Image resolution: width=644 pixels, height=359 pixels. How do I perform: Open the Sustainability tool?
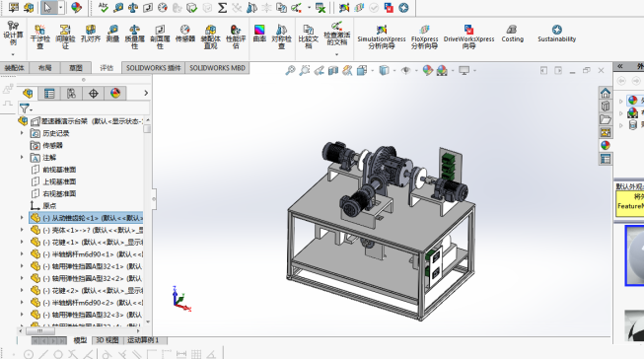click(557, 34)
